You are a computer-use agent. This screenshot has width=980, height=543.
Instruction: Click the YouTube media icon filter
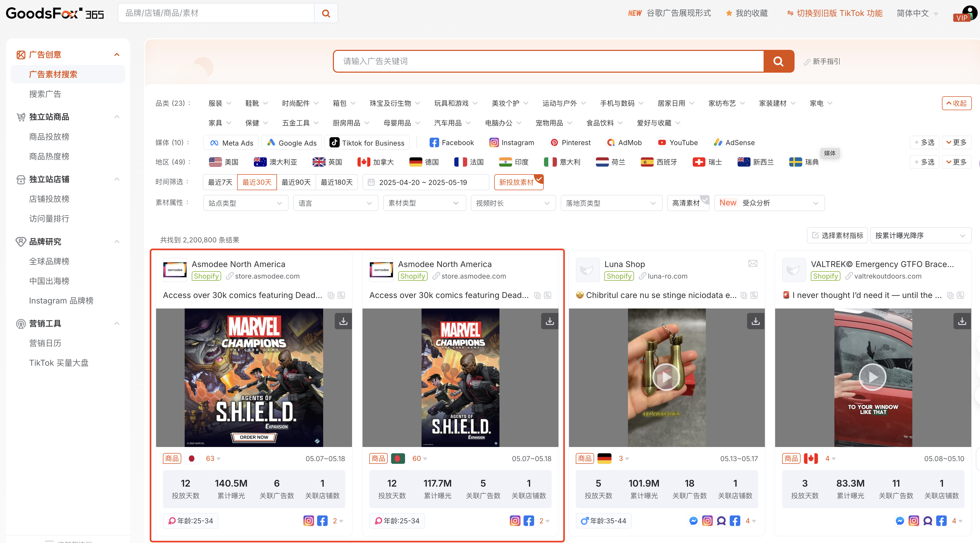pyautogui.click(x=662, y=143)
